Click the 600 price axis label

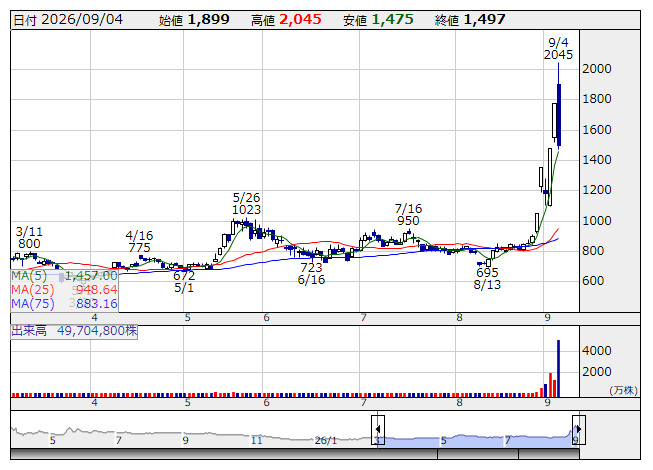[x=593, y=281]
